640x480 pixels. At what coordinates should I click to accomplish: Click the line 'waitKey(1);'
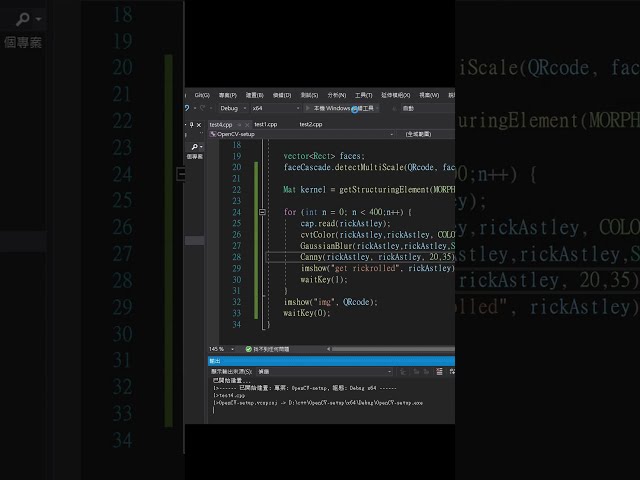tap(324, 280)
